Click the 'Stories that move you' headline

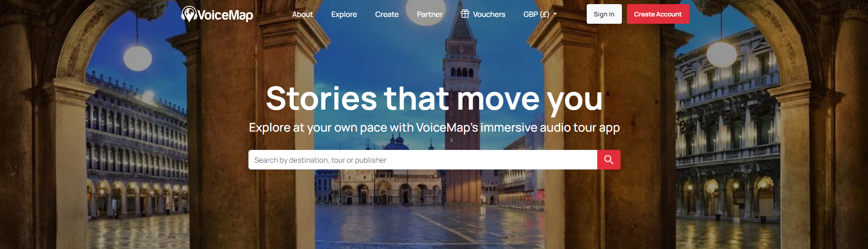434,99
